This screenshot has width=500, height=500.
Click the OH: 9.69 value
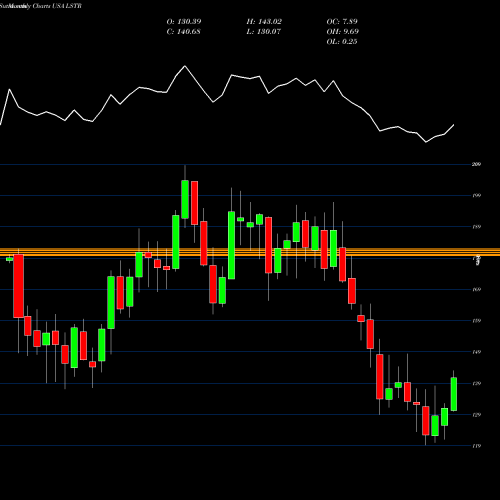point(343,32)
